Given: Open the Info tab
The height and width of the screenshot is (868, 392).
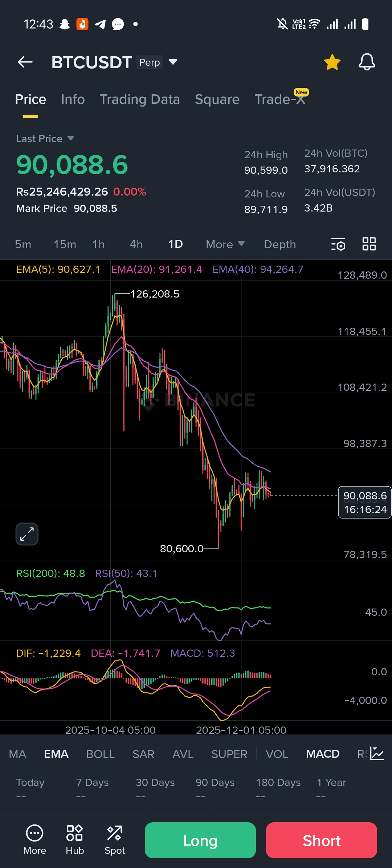Looking at the screenshot, I should pyautogui.click(x=73, y=99).
